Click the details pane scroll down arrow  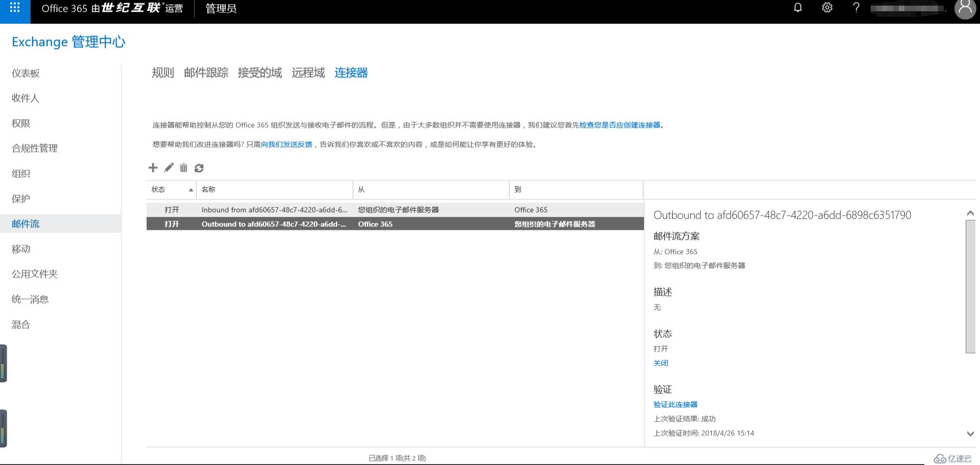(x=970, y=433)
